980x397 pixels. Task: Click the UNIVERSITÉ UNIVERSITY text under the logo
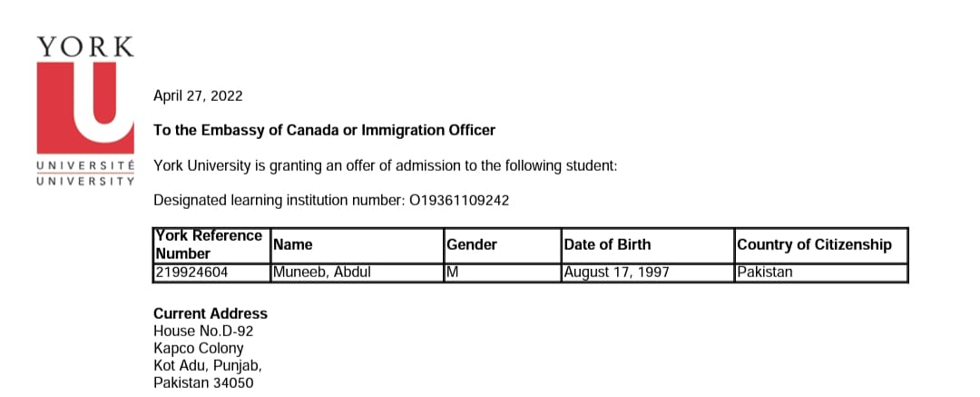click(85, 174)
